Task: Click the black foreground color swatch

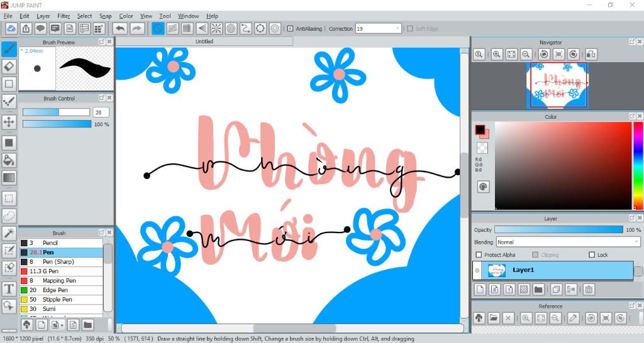Action: point(480,129)
